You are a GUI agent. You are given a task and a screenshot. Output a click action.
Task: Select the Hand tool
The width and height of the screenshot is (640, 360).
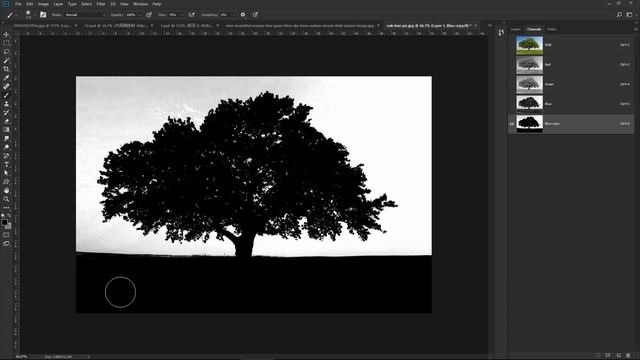(6, 190)
